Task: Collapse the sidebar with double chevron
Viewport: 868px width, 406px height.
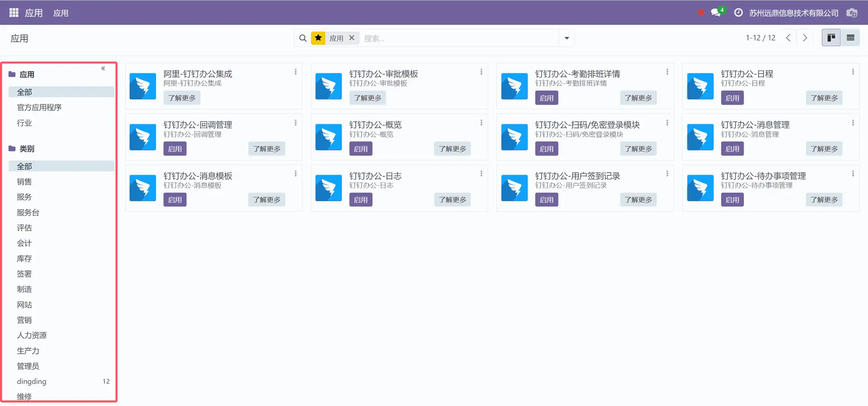Action: [x=103, y=69]
